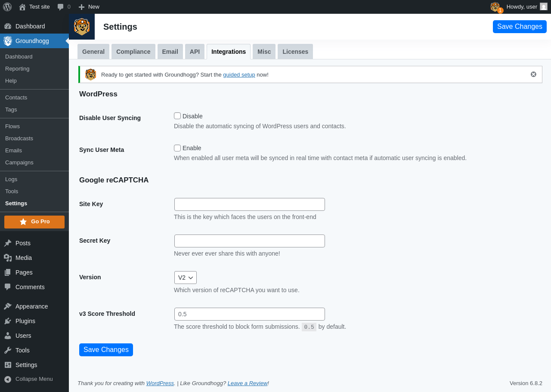Open Campaigns in sidebar

pyautogui.click(x=34, y=163)
